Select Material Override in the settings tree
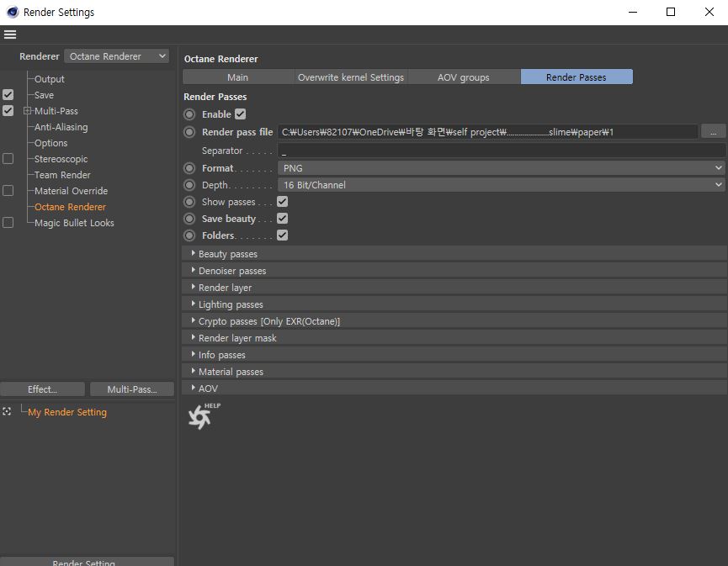 pos(71,191)
